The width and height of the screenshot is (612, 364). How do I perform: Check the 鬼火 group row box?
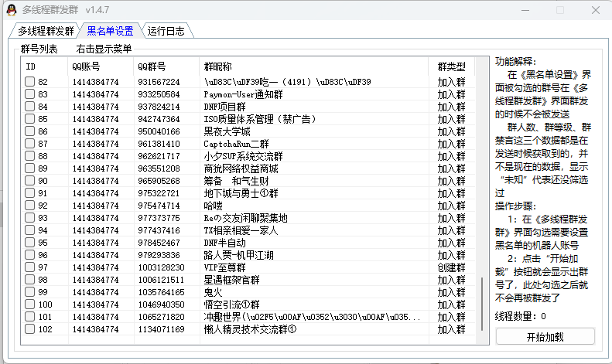click(x=29, y=292)
